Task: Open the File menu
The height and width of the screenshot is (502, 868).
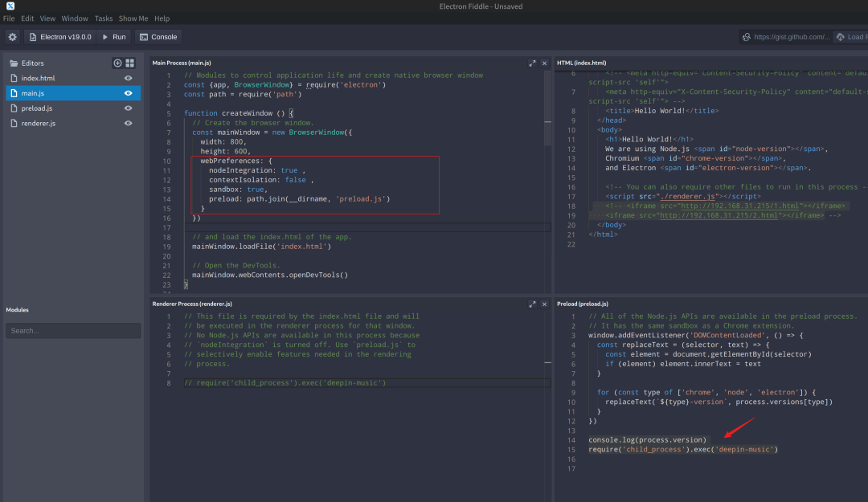Action: pyautogui.click(x=9, y=18)
